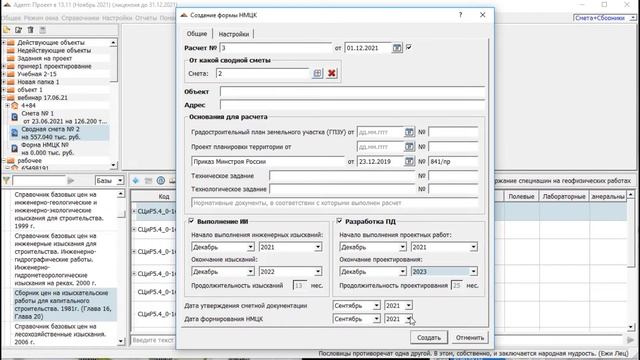640x360 pixels.
Task: Open calendar for Приказ Минстроя date 23.12.2019
Action: (x=409, y=161)
